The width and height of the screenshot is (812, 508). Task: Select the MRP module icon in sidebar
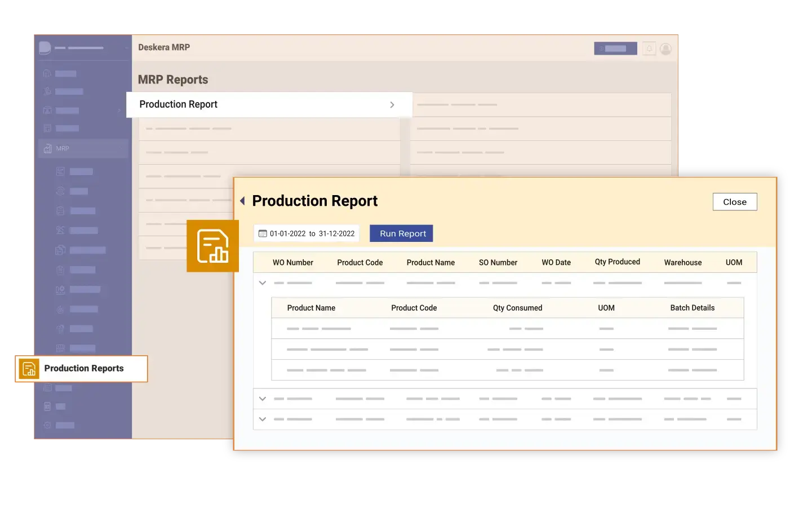47,148
